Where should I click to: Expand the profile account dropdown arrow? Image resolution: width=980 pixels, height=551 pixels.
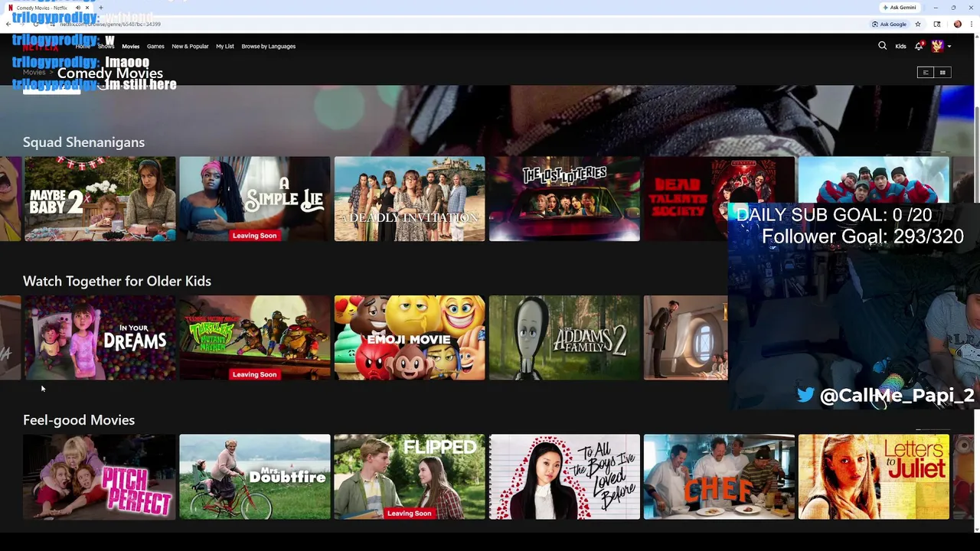coord(949,47)
